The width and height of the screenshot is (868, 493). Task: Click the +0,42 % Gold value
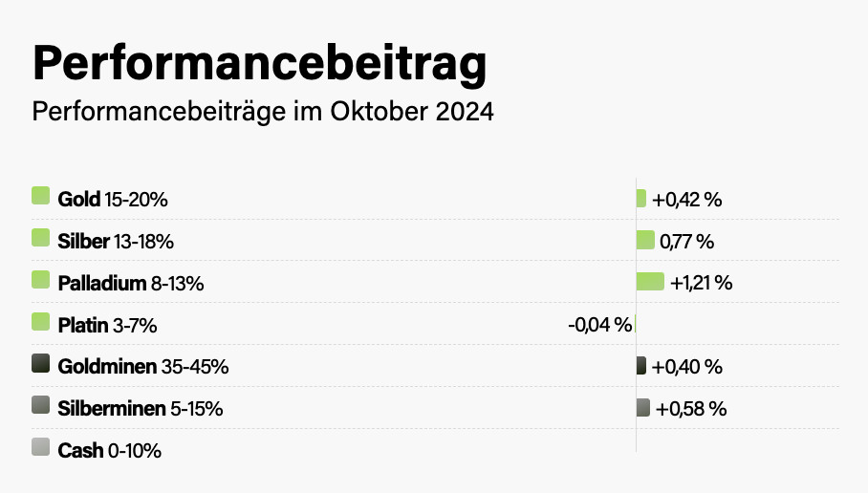pos(686,200)
